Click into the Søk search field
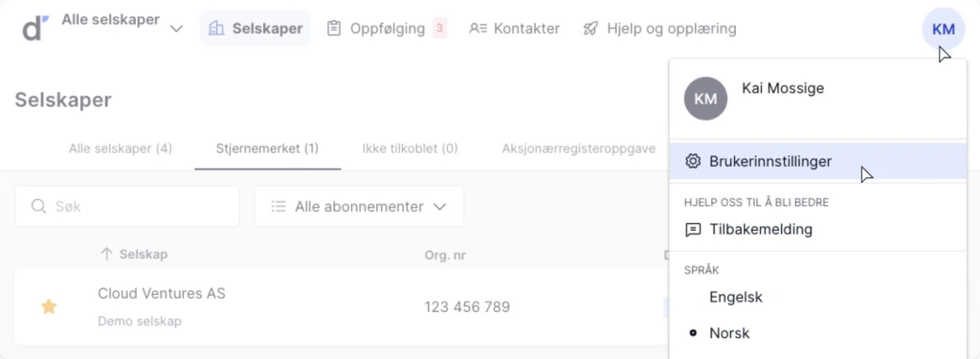 [x=127, y=207]
